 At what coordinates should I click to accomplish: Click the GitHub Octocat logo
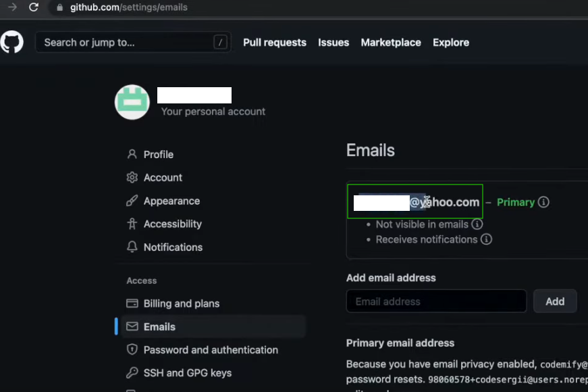tap(11, 42)
